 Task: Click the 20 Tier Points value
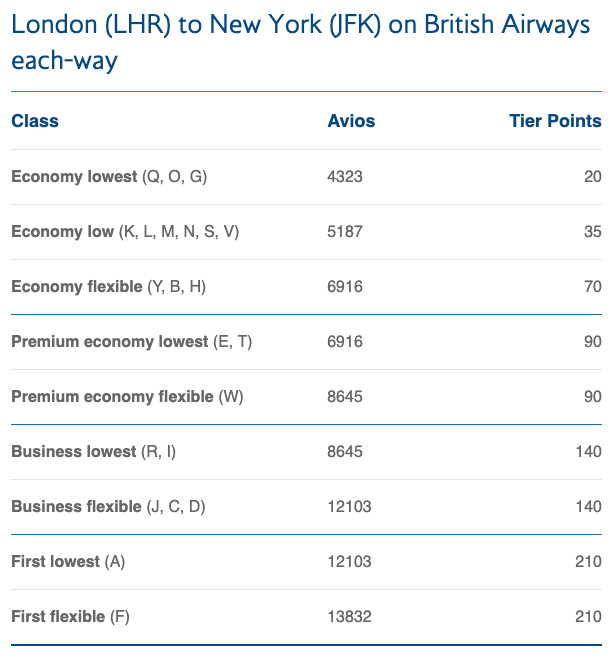tap(593, 177)
